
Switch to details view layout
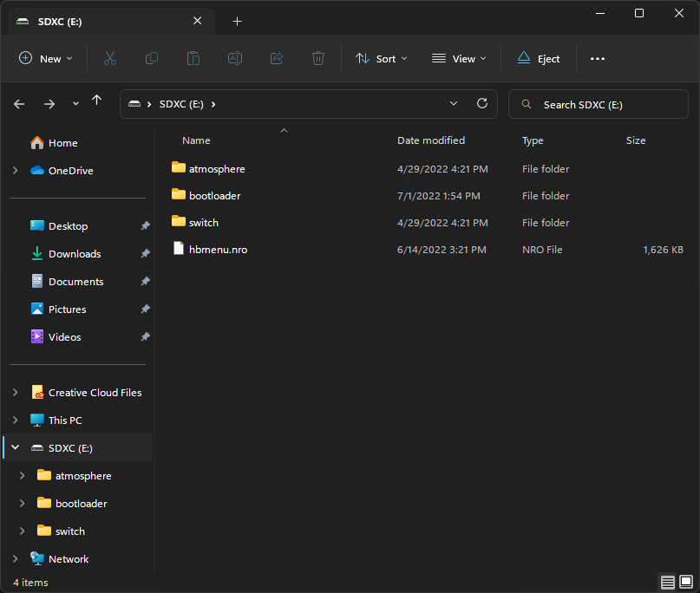pyautogui.click(x=667, y=582)
